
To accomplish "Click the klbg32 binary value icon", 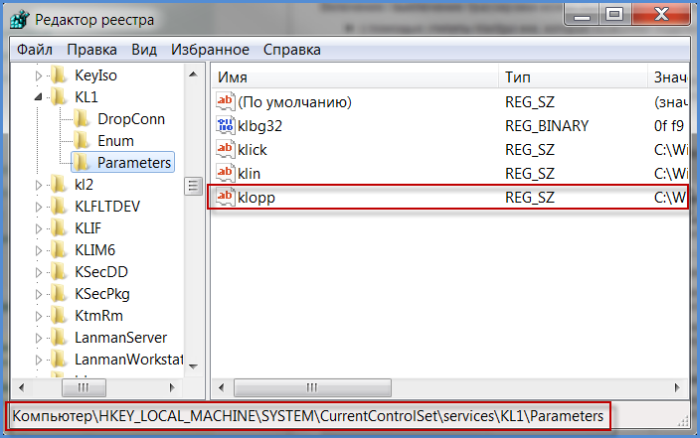I will coord(226,126).
